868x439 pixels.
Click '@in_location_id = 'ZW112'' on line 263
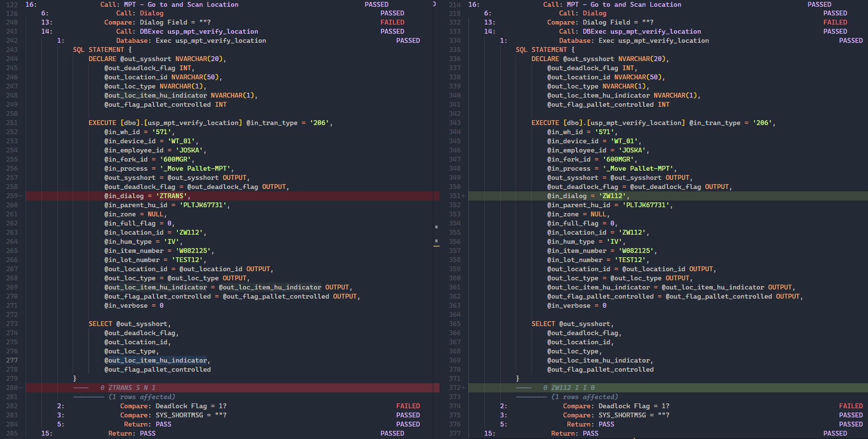[155, 232]
